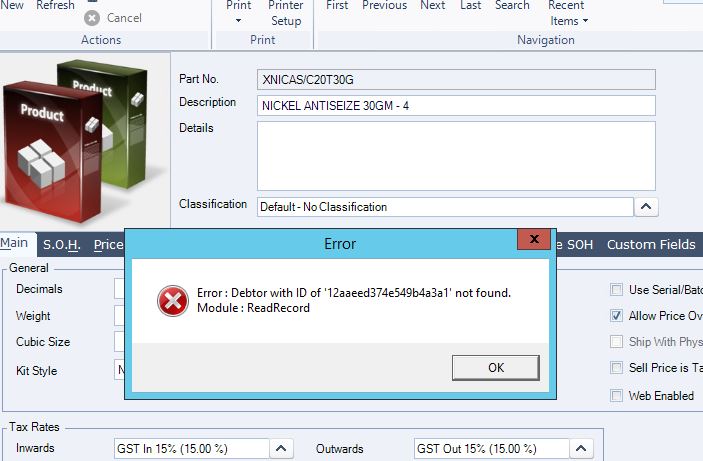Toggle Use Serial/Batch checkbox
Viewport: 703px width, 461px height.
[x=616, y=290]
